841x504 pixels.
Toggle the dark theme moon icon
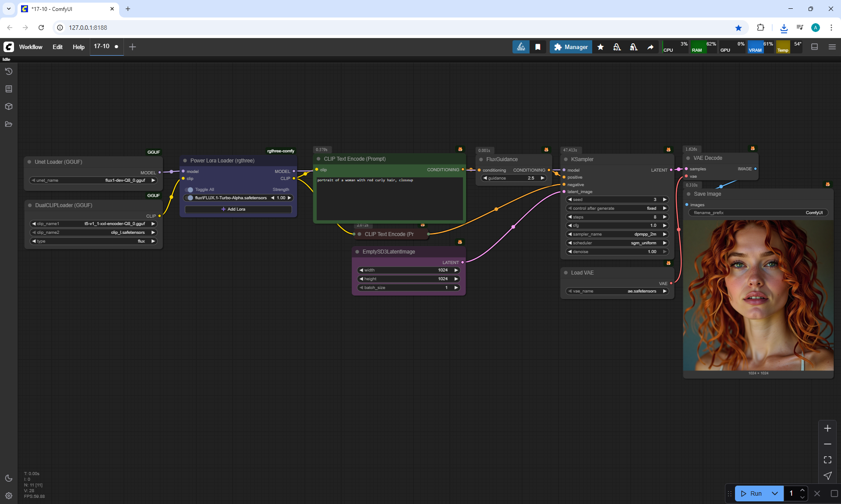pos(8,478)
